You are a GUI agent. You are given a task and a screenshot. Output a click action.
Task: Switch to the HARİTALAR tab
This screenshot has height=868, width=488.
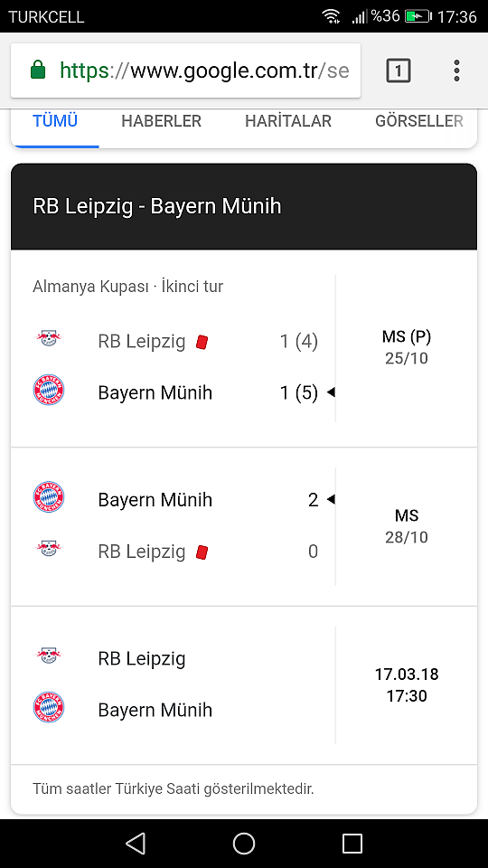(287, 120)
